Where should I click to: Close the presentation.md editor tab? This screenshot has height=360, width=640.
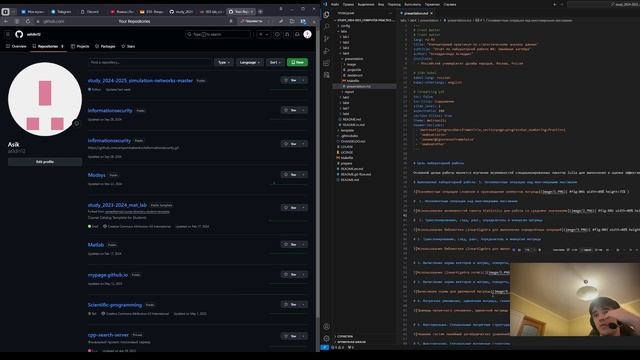click(x=431, y=13)
